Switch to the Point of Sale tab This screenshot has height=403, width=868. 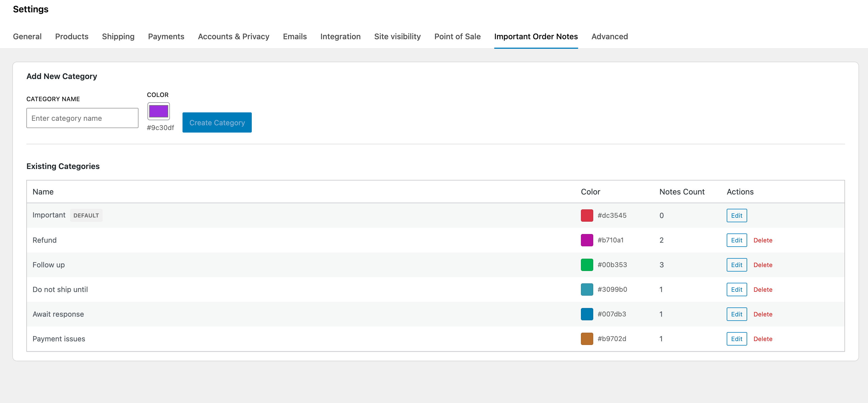pos(457,36)
